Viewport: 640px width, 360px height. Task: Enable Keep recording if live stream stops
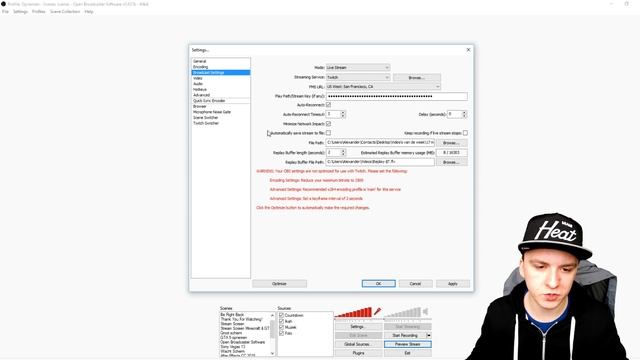[465, 133]
